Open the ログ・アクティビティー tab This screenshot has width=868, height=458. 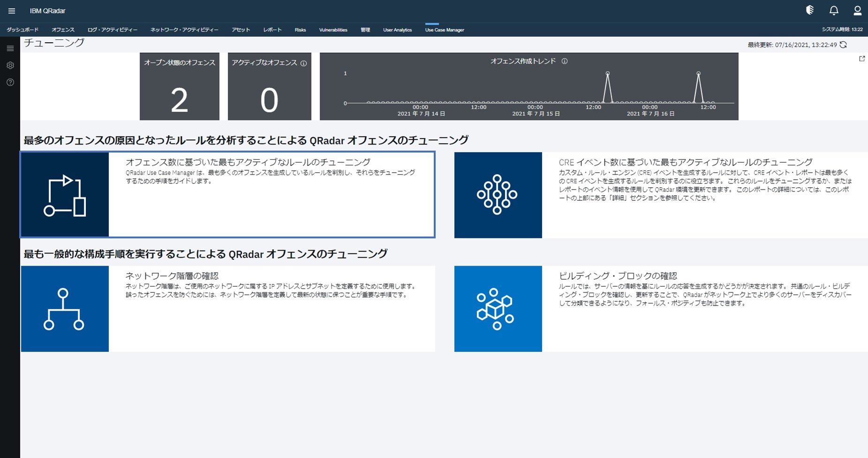tap(113, 30)
